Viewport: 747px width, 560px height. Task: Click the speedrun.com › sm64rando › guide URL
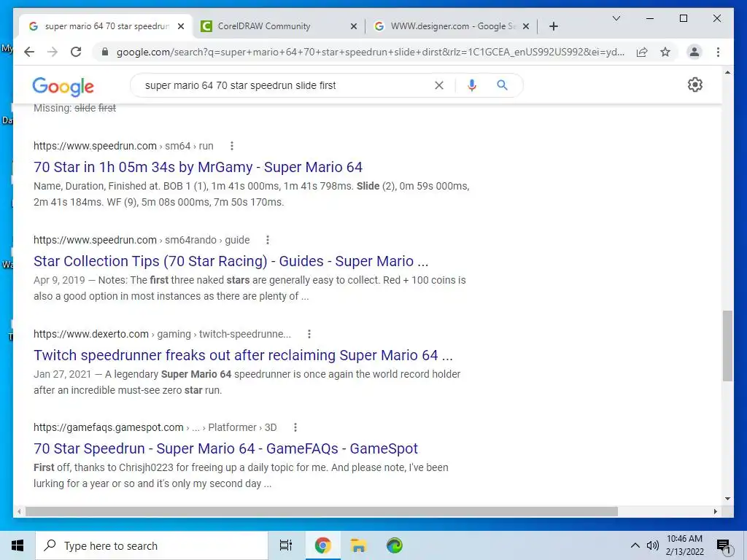pyautogui.click(x=142, y=239)
